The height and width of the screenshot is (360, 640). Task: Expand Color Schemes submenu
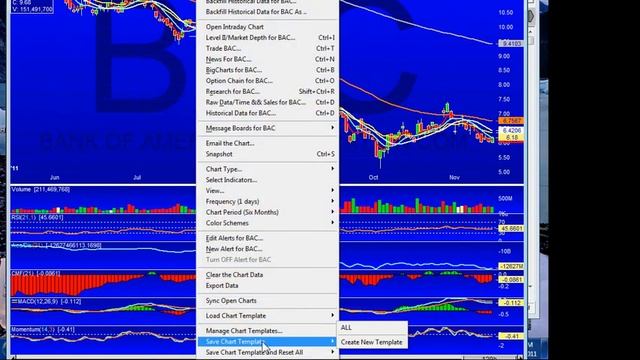click(x=268, y=223)
